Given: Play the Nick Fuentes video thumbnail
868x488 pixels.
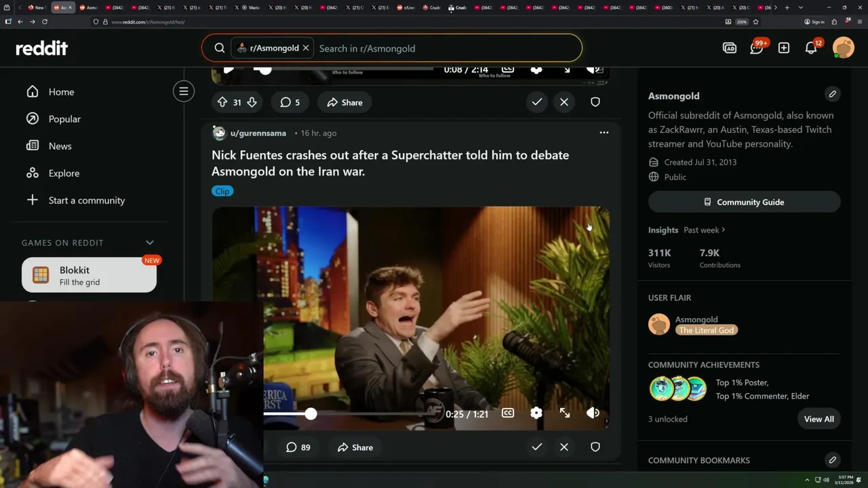Looking at the screenshot, I should (x=410, y=317).
